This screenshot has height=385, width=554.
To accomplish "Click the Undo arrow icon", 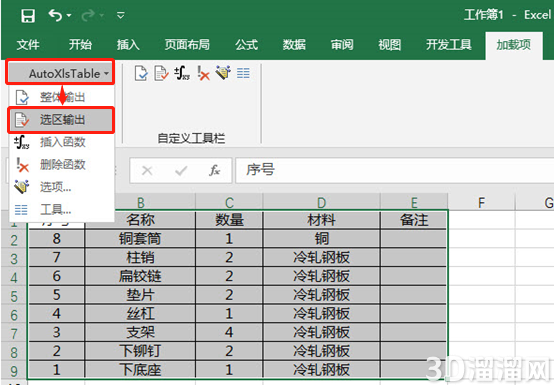I will tap(55, 16).
